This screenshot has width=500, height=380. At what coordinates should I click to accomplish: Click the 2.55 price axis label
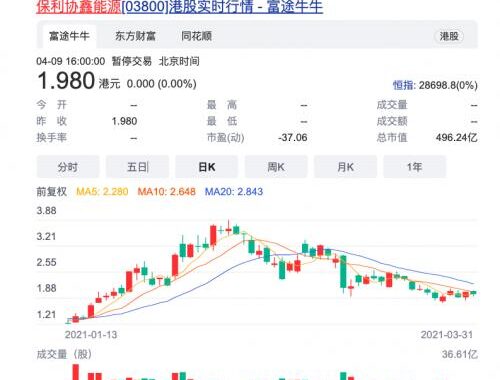pos(46,262)
